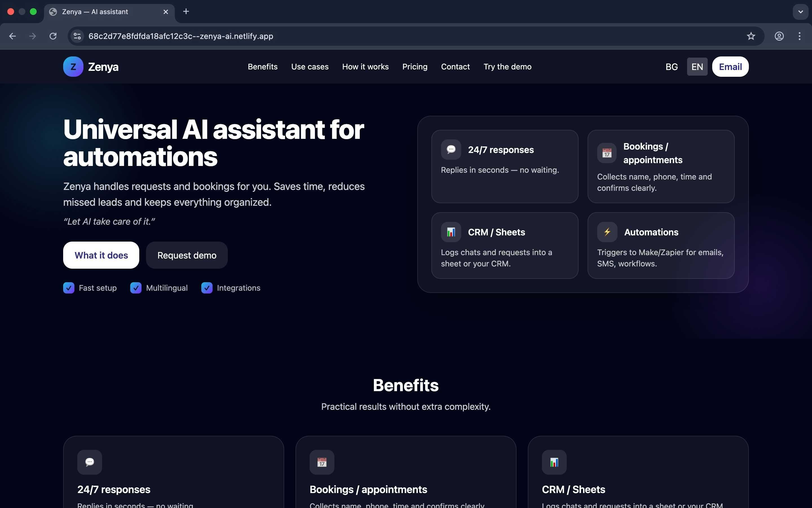The image size is (812, 508).
Task: Click "Practical results without extra complexity." text
Action: click(406, 406)
